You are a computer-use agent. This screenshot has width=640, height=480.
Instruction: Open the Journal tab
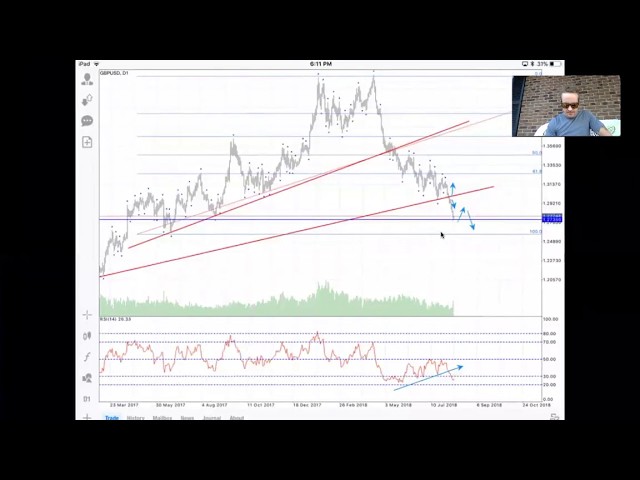211,417
